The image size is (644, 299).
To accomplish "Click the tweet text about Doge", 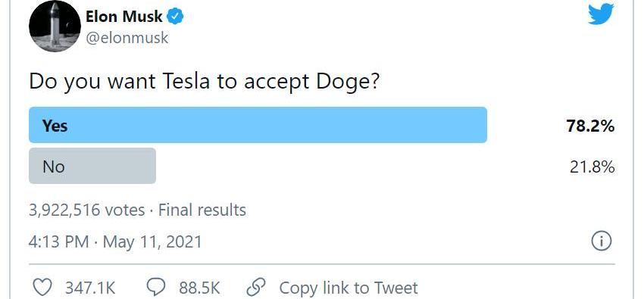I will click(204, 82).
